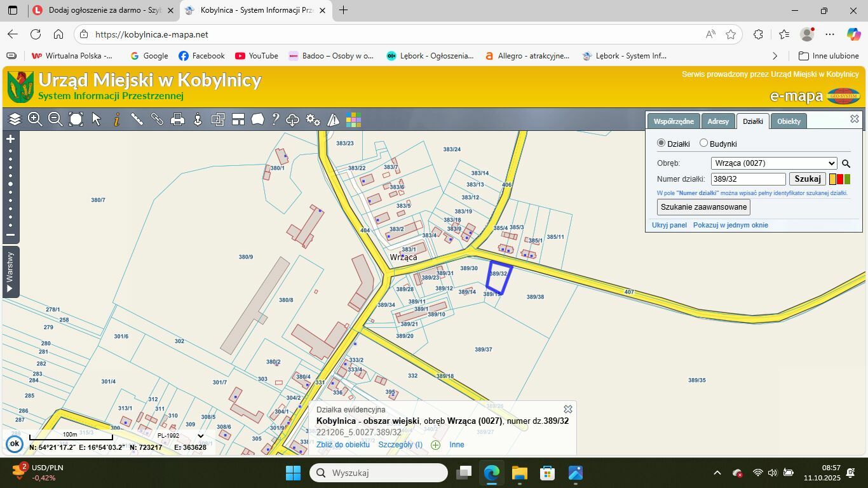
Task: Click the Numer działki input field
Action: coord(748,179)
